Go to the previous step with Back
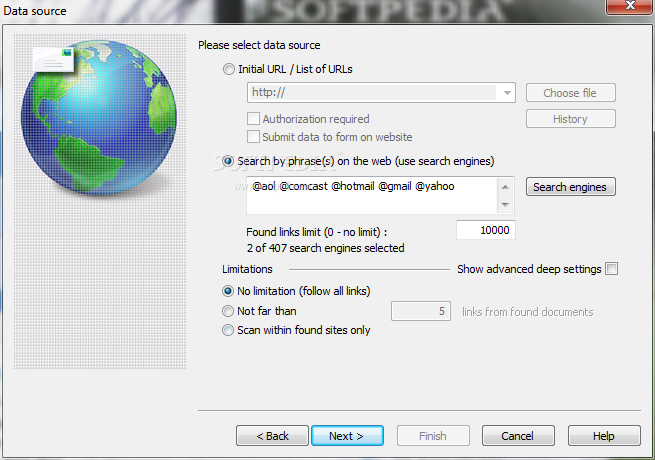Viewport: 655px width, 460px height. click(272, 436)
